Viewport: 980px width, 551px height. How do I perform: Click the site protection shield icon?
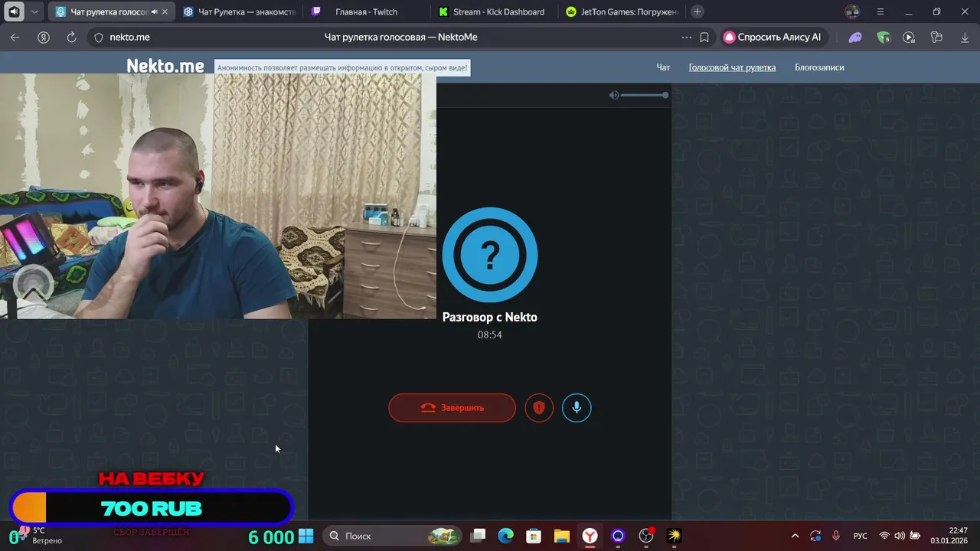[x=98, y=37]
